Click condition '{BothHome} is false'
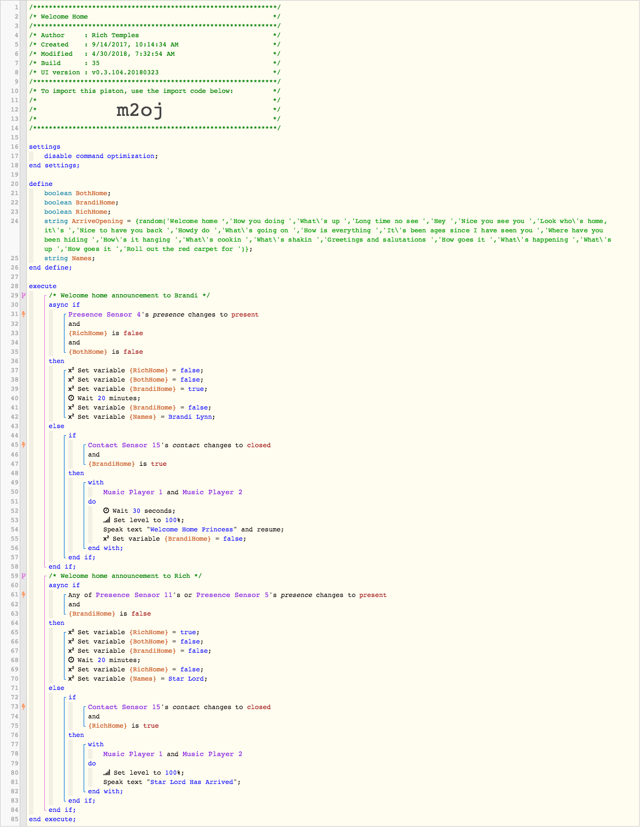 [x=106, y=352]
